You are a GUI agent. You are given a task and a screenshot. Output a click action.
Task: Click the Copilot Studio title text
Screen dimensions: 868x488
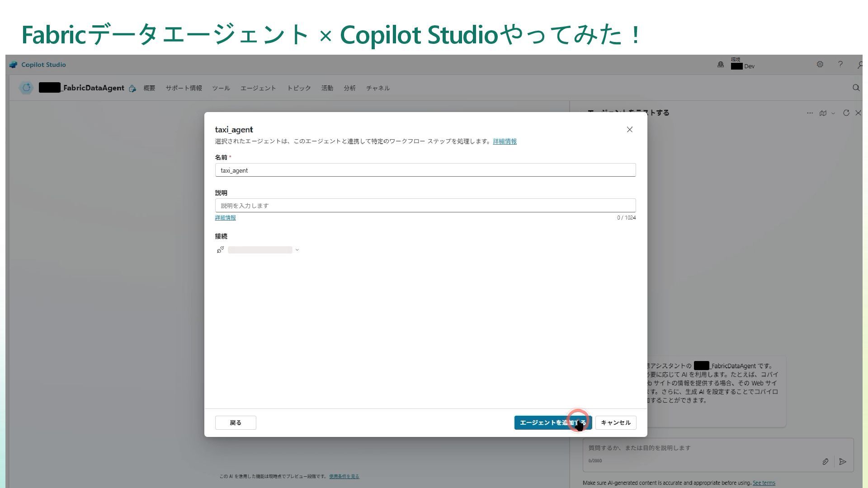tap(43, 65)
